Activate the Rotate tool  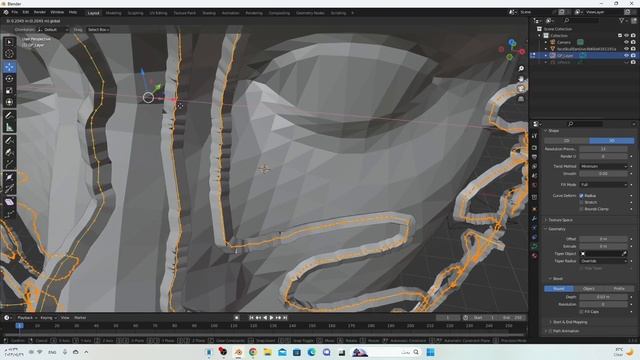point(9,78)
